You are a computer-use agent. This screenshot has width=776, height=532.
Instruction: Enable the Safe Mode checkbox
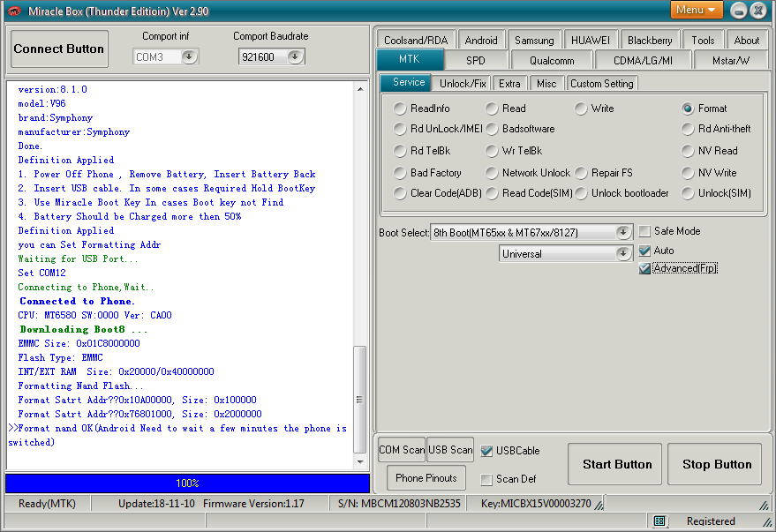pyautogui.click(x=644, y=231)
